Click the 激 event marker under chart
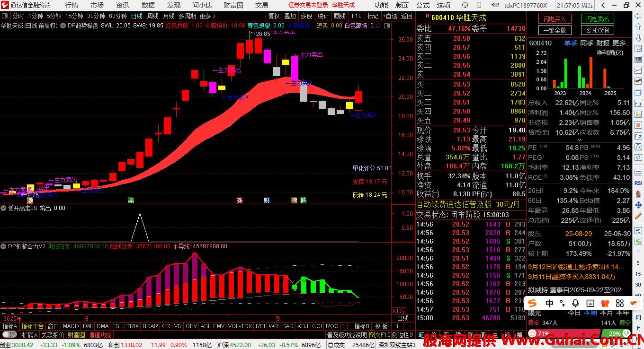The image size is (644, 349). click(30, 201)
